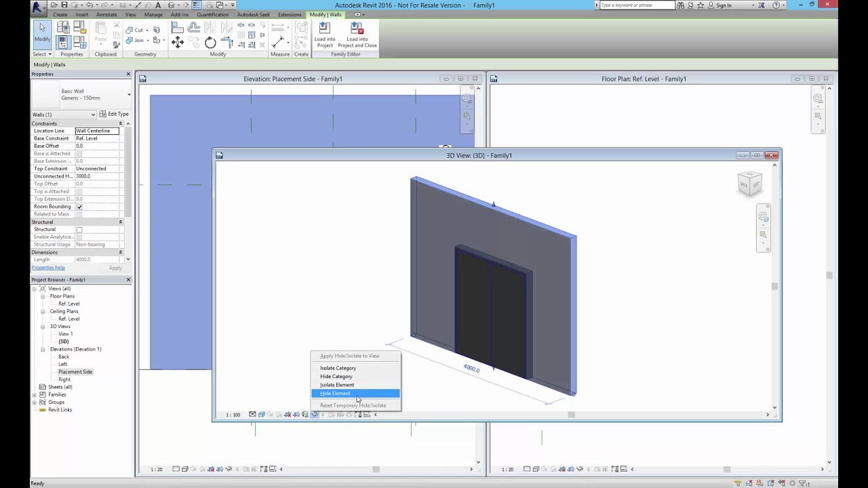Image resolution: width=868 pixels, height=488 pixels.
Task: Click the keyword search input field
Action: pos(637,5)
